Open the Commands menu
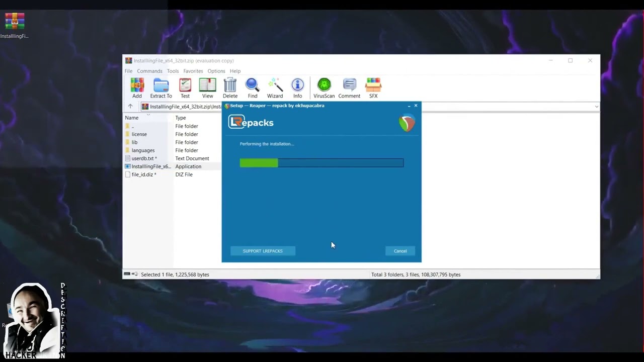The image size is (644, 362). pyautogui.click(x=149, y=71)
